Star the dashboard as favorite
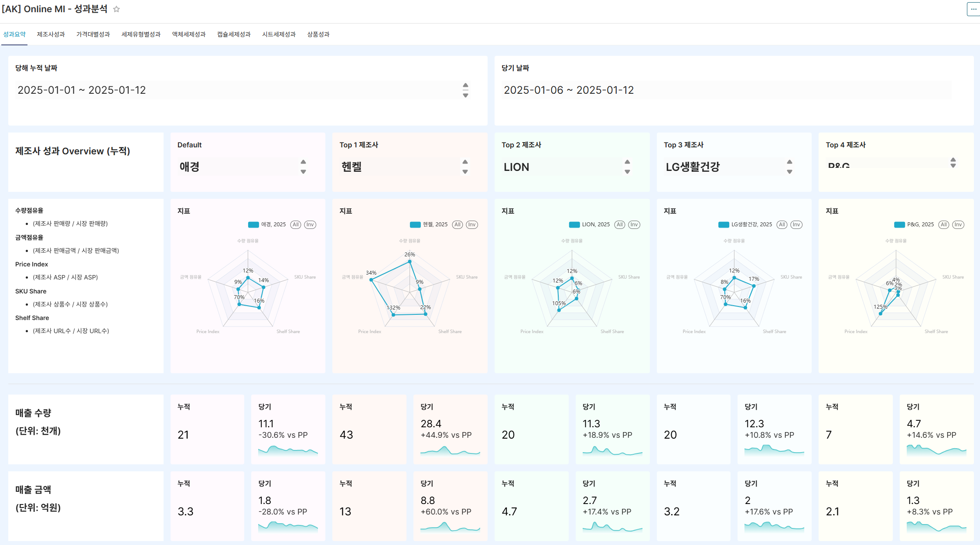This screenshot has width=980, height=545. click(x=116, y=9)
